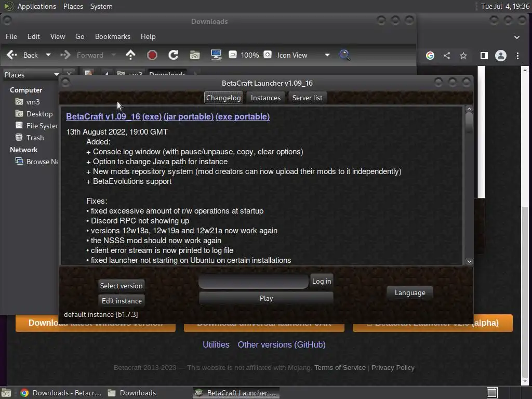Open the Home folder toolbar icon
The image size is (532, 399).
point(195,55)
